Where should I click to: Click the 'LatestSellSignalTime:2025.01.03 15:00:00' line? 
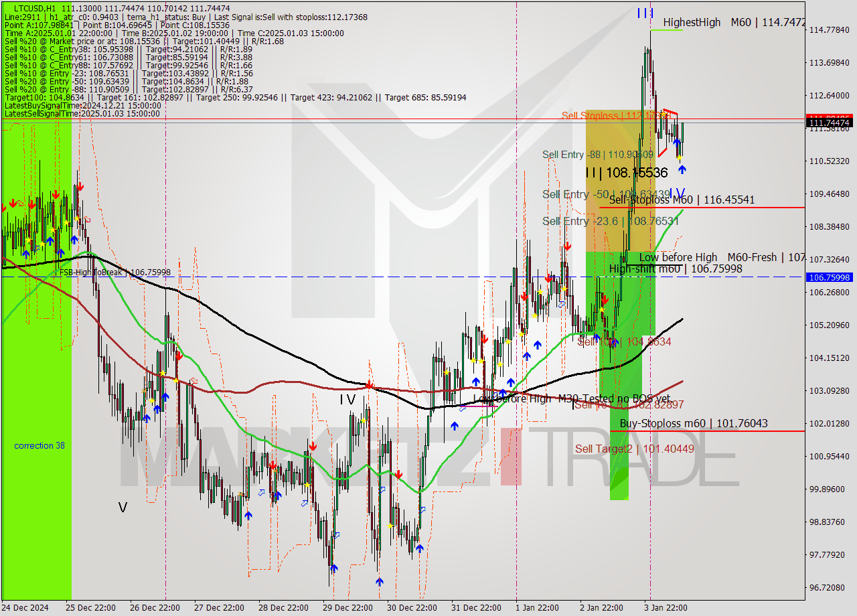pos(82,113)
